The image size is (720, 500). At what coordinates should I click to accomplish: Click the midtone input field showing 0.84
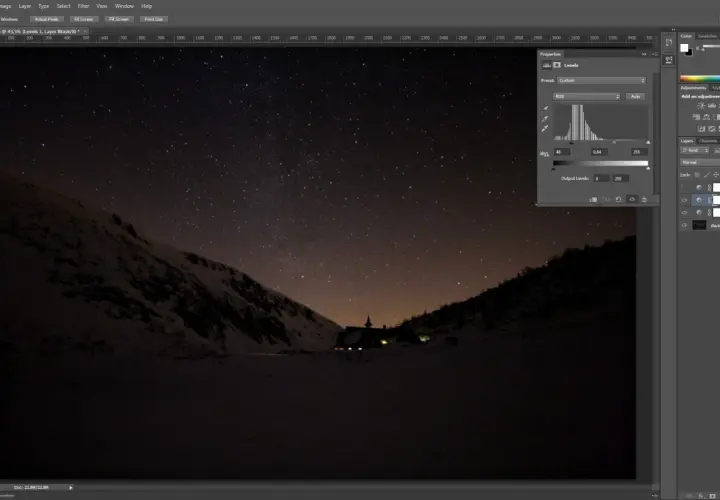[600, 152]
